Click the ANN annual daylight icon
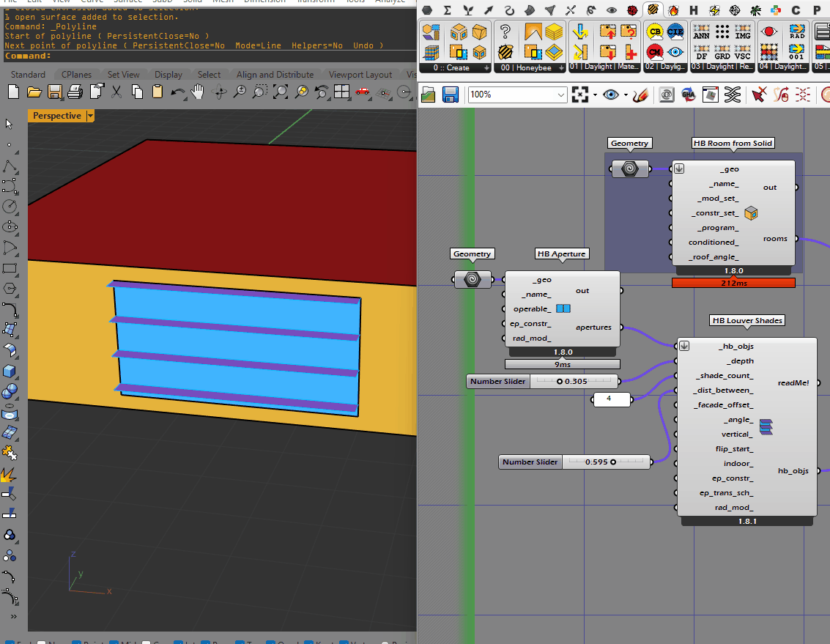 point(701,32)
